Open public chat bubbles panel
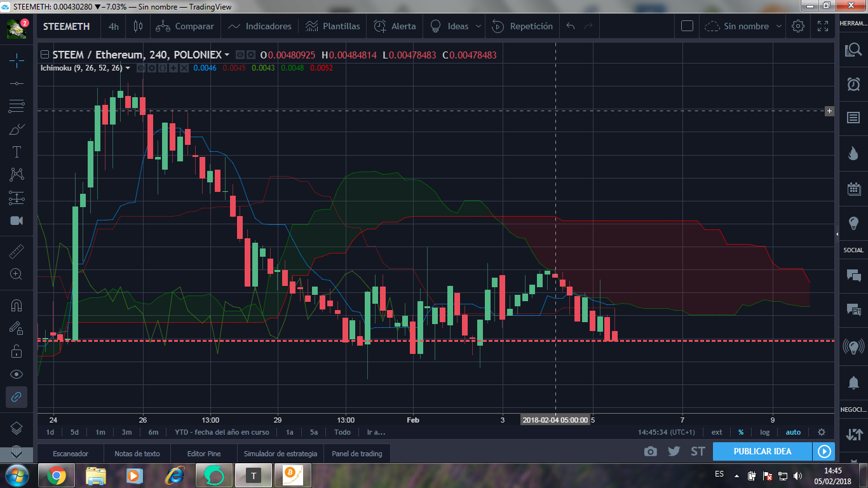Image resolution: width=868 pixels, height=488 pixels. click(853, 275)
